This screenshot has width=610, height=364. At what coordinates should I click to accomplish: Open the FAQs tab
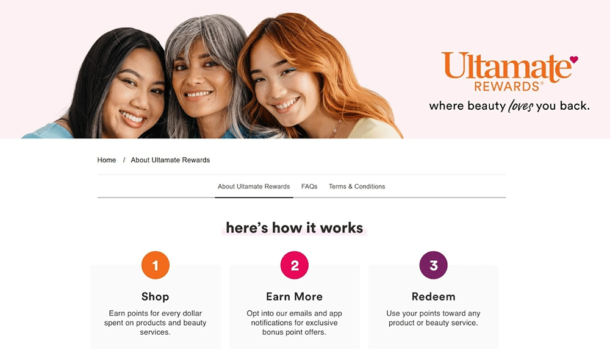click(x=309, y=187)
